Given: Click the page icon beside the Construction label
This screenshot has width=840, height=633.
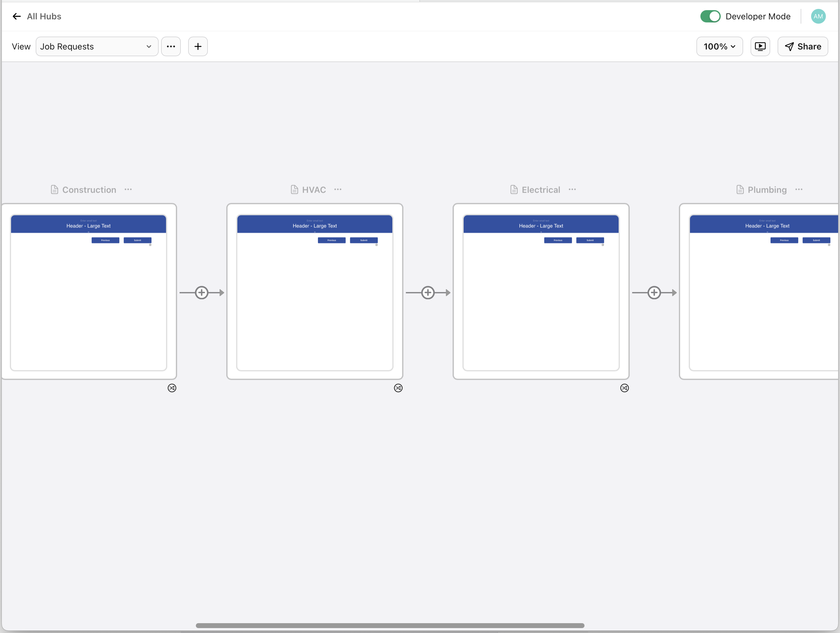Looking at the screenshot, I should [x=54, y=189].
